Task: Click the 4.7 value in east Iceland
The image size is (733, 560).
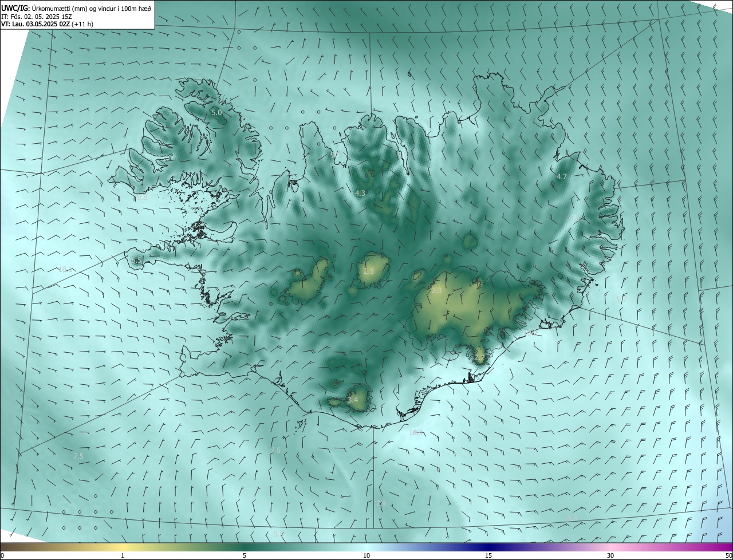Action: coord(562,177)
